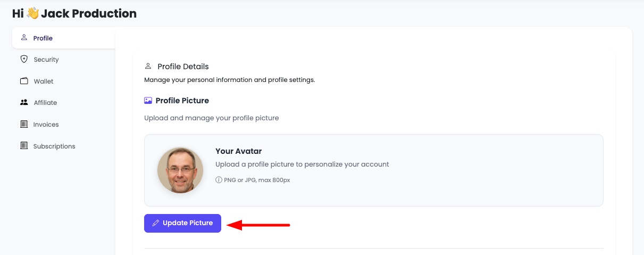This screenshot has height=255, width=644.
Task: Click the Subscriptions list icon
Action: [24, 145]
